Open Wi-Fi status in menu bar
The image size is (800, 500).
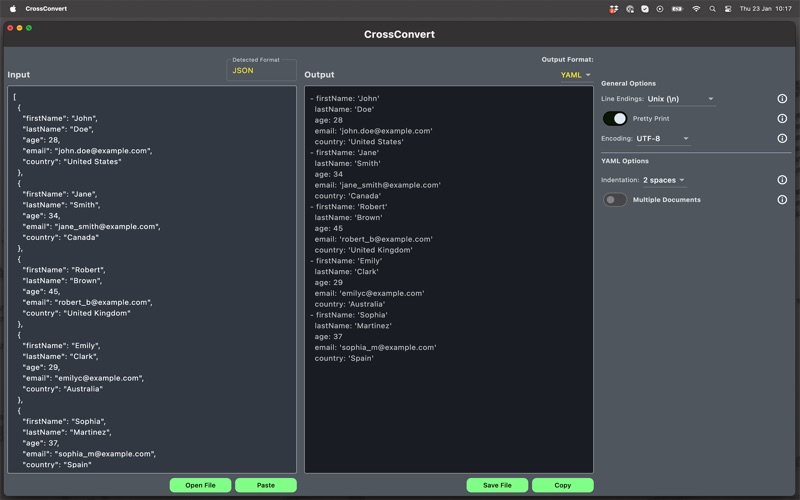point(696,9)
